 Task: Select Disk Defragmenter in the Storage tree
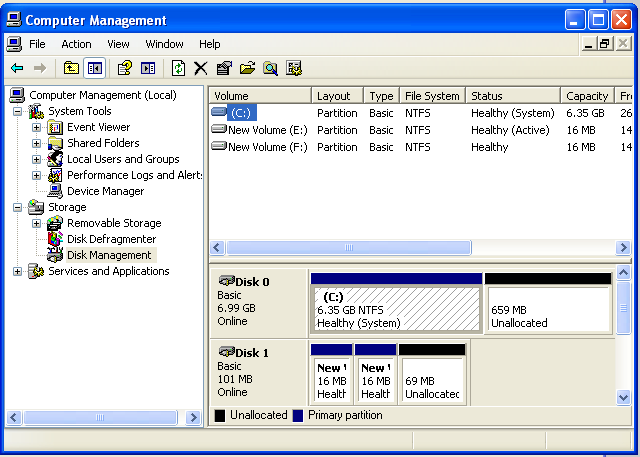pyautogui.click(x=111, y=239)
